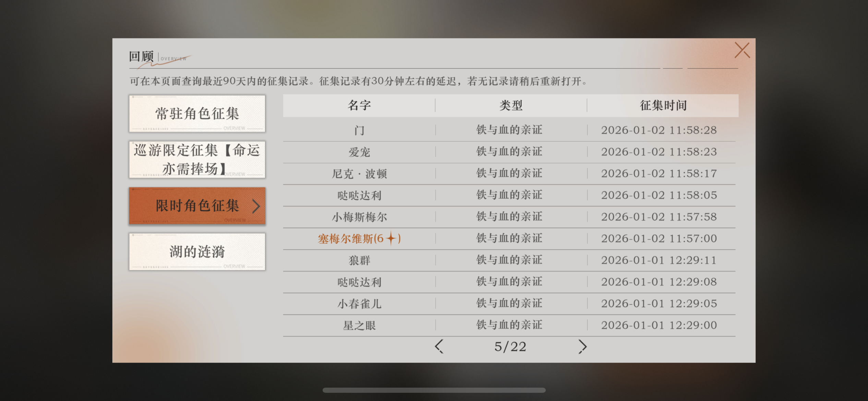Image resolution: width=868 pixels, height=401 pixels.
Task: Click the star icon beside 塞梅尔维斯
Action: 391,238
